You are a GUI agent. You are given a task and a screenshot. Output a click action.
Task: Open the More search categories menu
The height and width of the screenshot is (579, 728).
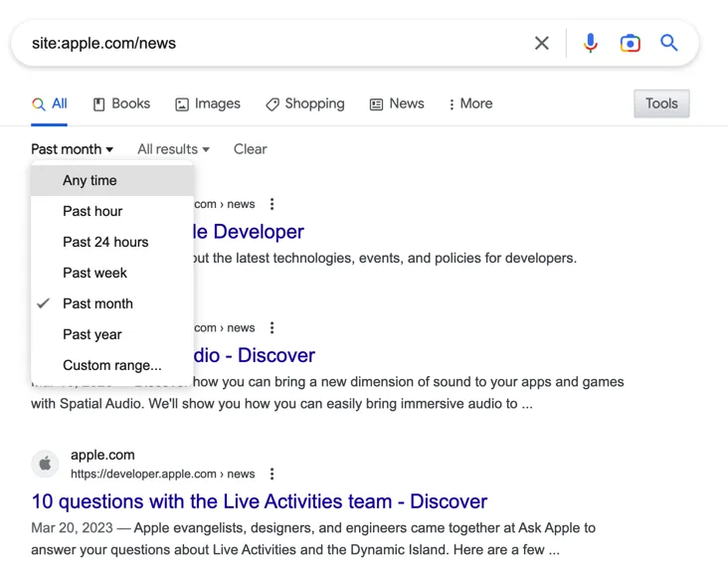pyautogui.click(x=470, y=103)
